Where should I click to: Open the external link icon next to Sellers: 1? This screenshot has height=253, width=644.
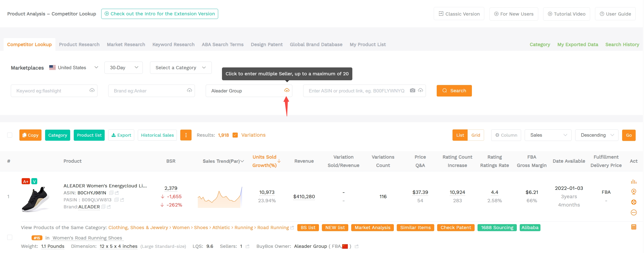click(x=247, y=246)
